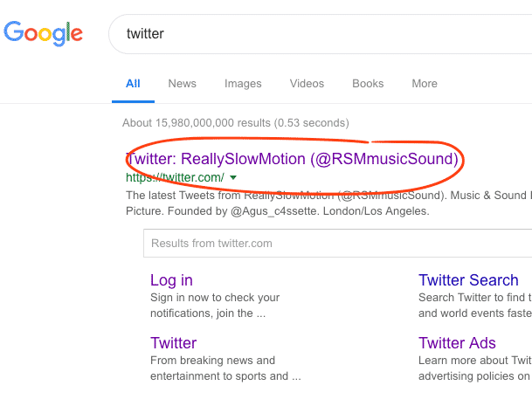Click the Log in description text
Viewport: 532px width, 406px height.
click(x=215, y=306)
